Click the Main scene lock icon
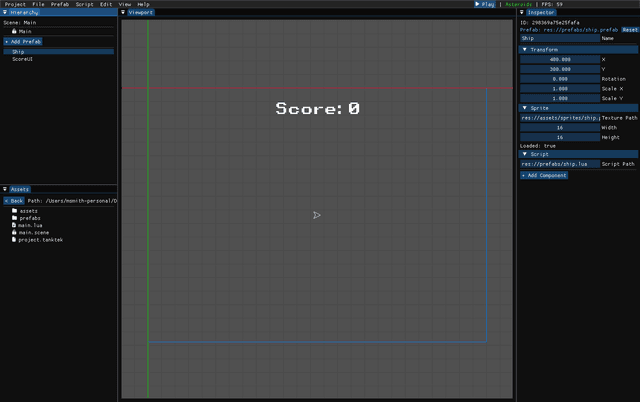Viewport: 640px width, 402px height. pos(14,31)
